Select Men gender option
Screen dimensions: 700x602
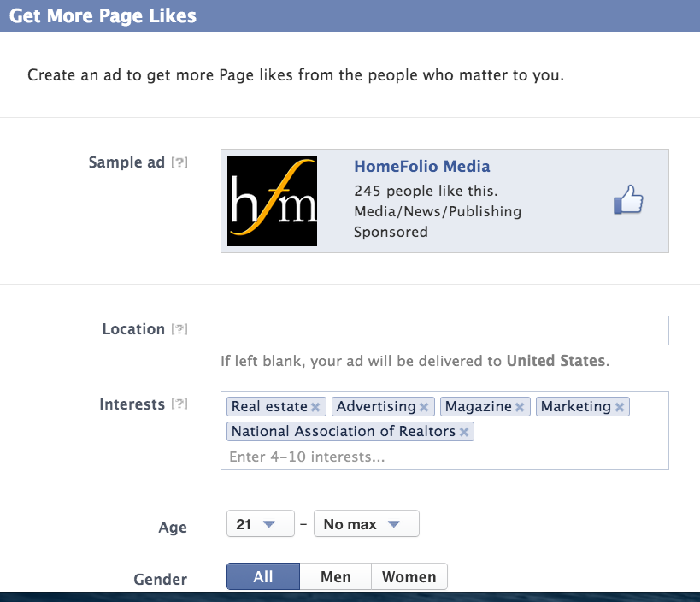point(335,576)
